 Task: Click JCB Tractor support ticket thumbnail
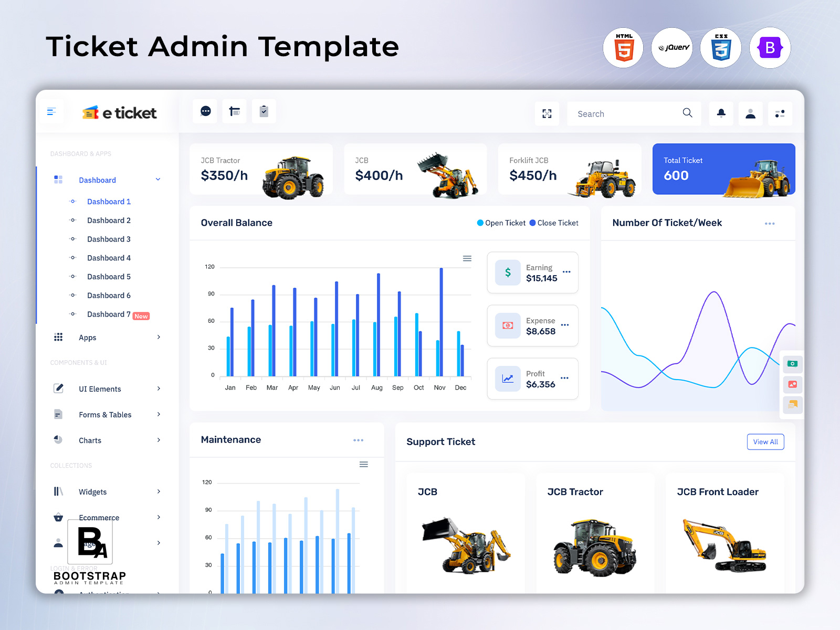click(595, 547)
